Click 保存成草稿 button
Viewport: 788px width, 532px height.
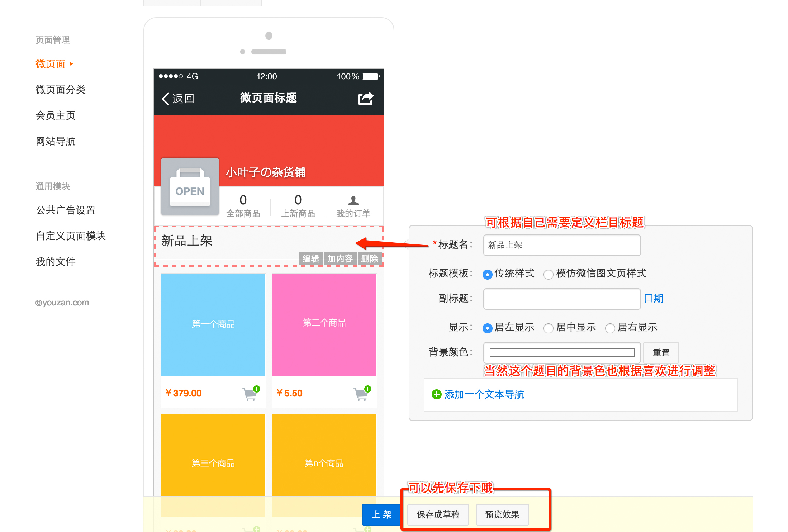click(x=438, y=514)
